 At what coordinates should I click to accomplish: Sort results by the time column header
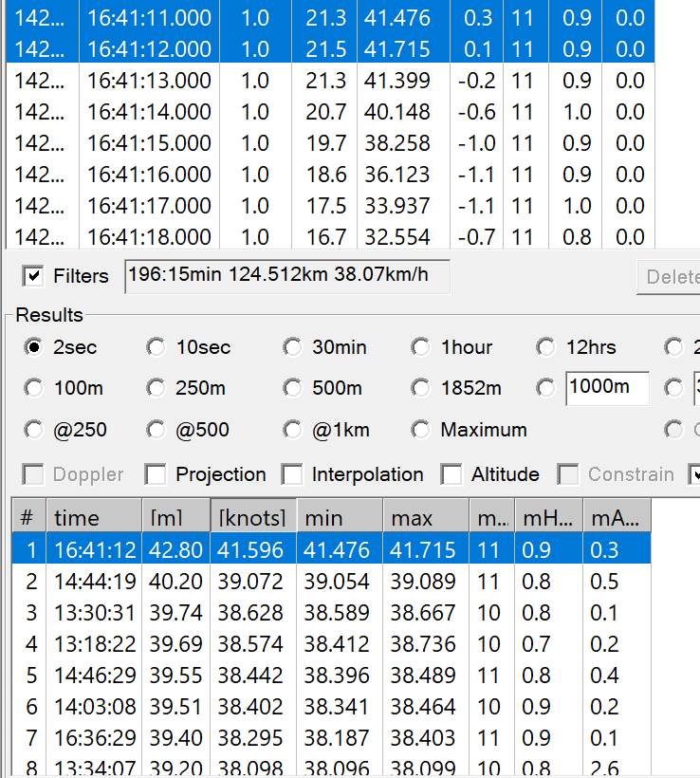pos(93,518)
